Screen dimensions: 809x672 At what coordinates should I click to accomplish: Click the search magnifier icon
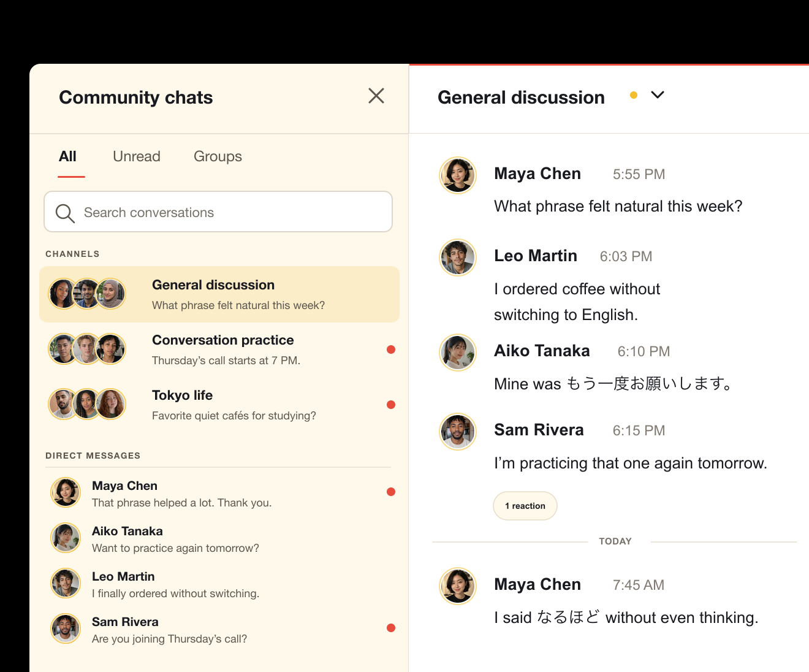(65, 213)
